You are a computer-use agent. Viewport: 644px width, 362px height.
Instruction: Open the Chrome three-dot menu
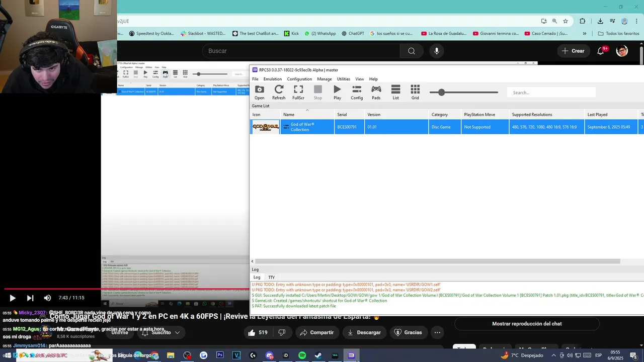click(636, 21)
